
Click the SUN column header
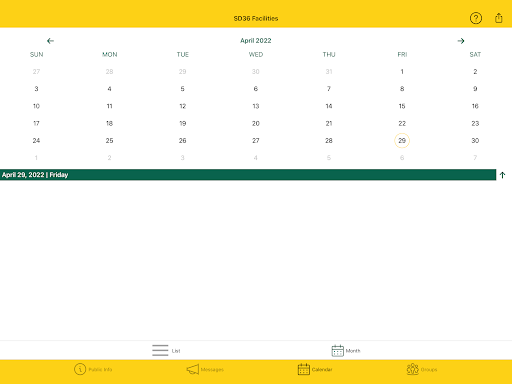coord(36,54)
